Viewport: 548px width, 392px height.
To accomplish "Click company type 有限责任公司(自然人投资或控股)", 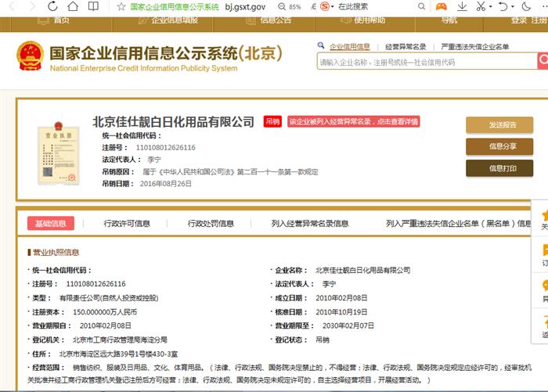I will point(109,298).
